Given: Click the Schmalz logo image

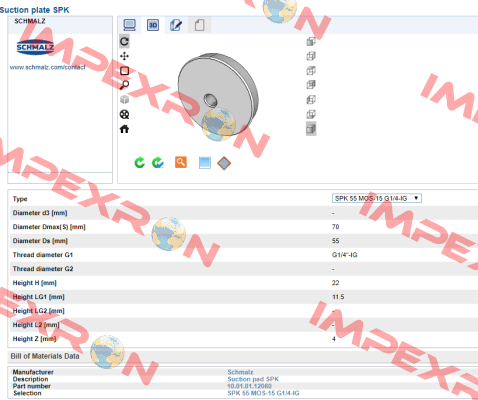Looking at the screenshot, I should click(x=35, y=47).
